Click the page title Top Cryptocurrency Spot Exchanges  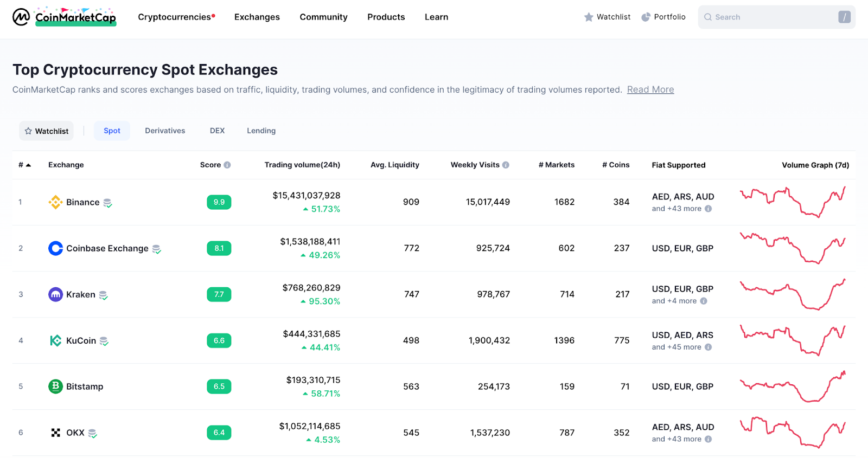[x=145, y=69]
